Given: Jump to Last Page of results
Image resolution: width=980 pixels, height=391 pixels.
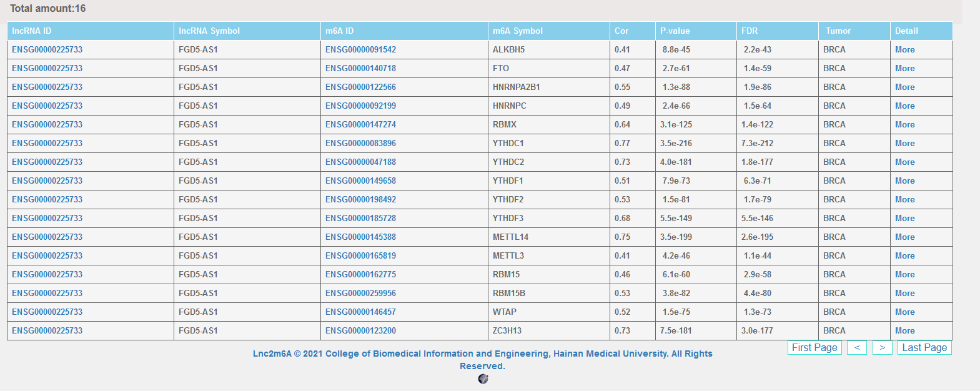Looking at the screenshot, I should click(924, 347).
